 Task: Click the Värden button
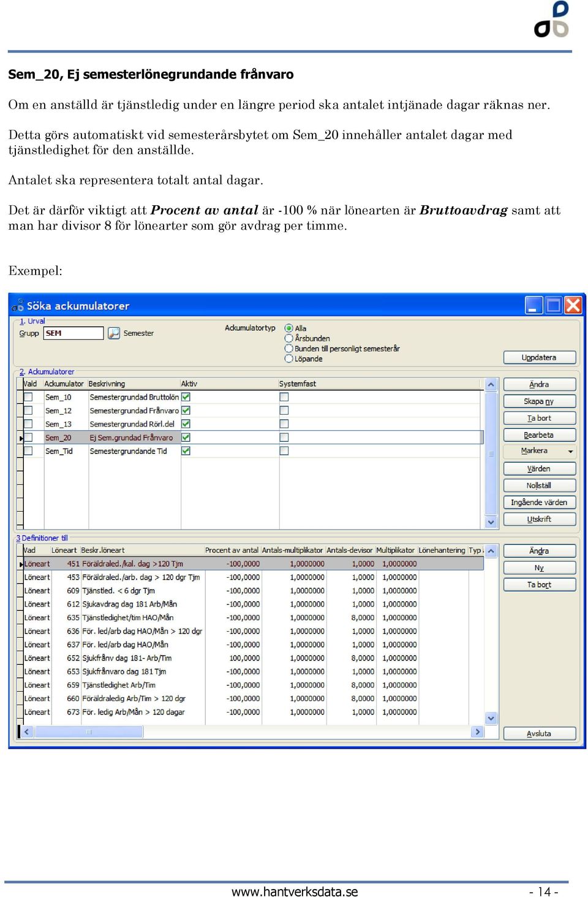[540, 469]
